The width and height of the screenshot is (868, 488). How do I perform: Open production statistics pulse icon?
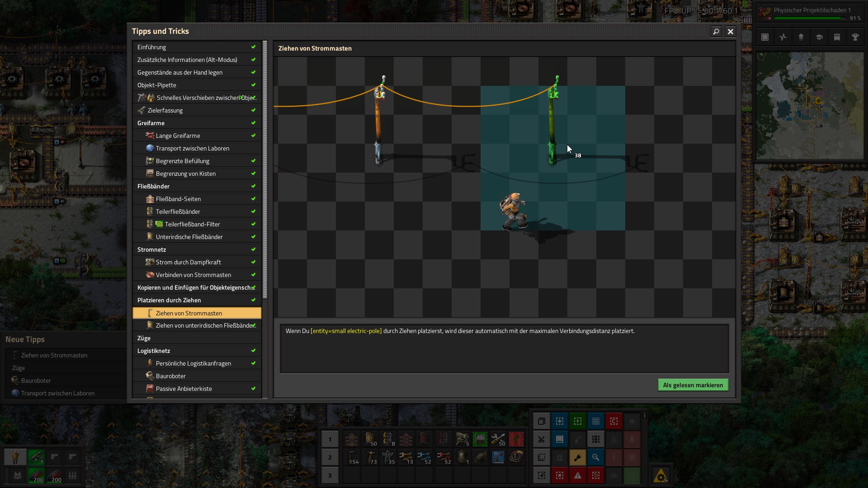(x=783, y=38)
